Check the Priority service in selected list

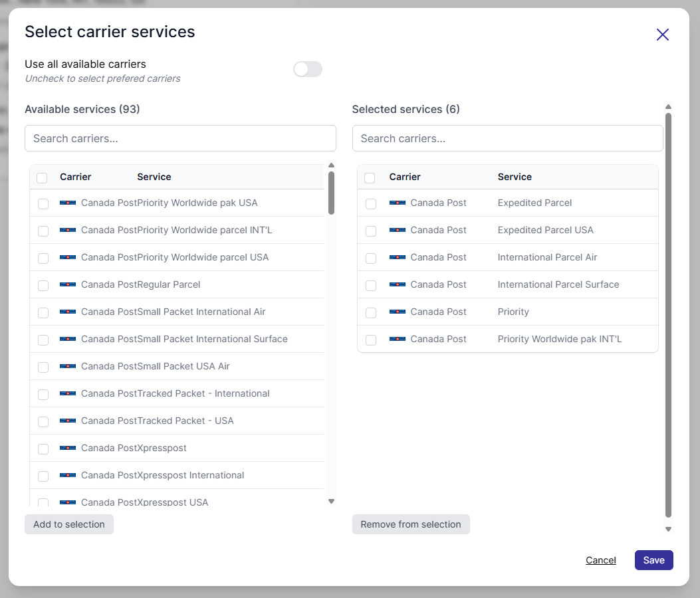[x=371, y=312]
